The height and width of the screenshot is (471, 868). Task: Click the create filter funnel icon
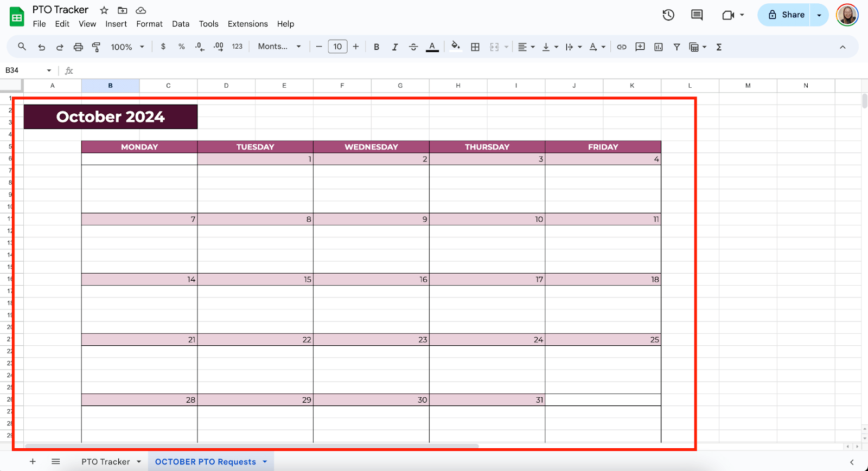676,47
